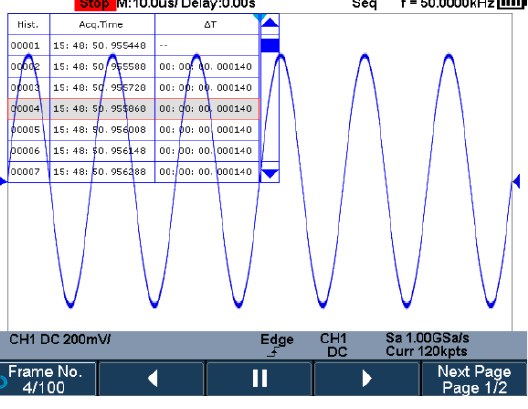Viewport: 528px width, 409px height.
Task: Click the channel ground marker on left edge
Action: [3, 182]
